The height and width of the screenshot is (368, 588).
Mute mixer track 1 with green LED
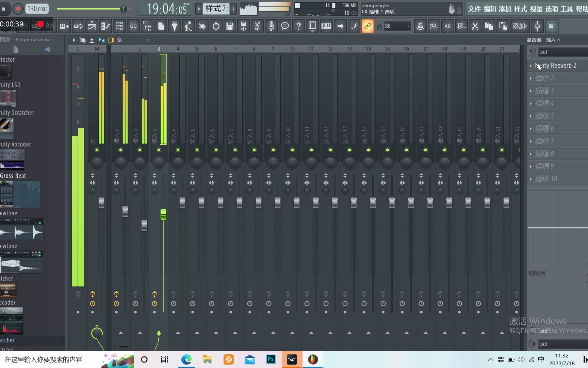(121, 150)
